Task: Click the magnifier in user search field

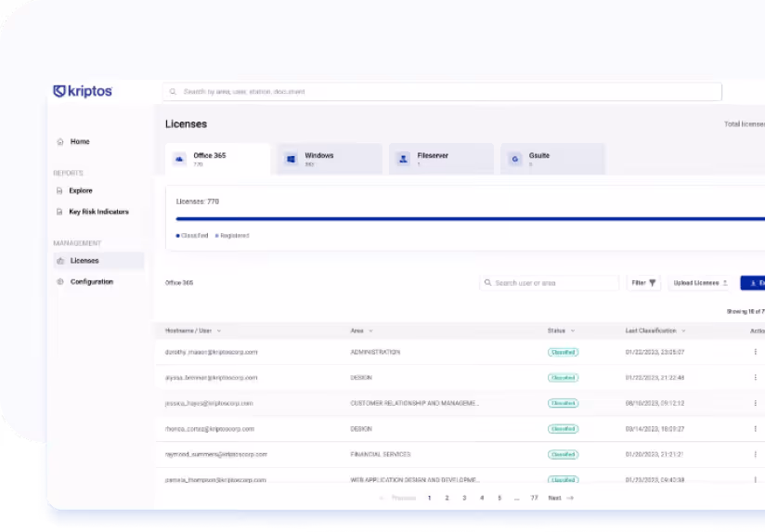Action: 487,282
